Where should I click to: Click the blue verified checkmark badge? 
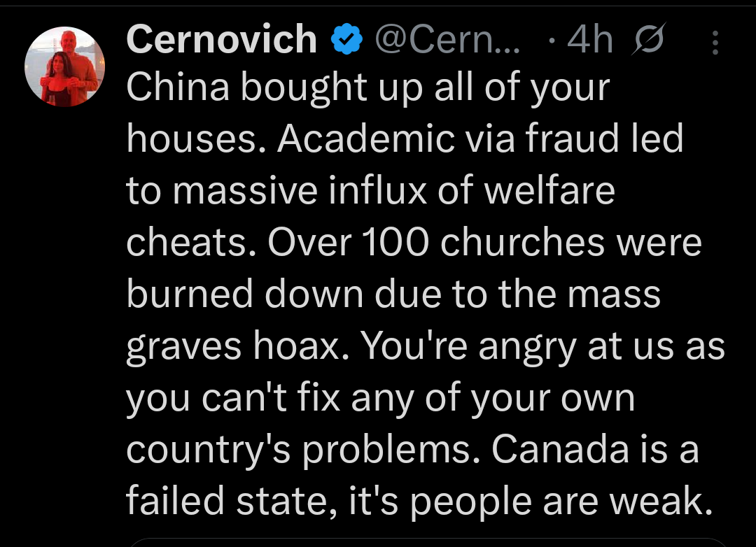[x=345, y=41]
